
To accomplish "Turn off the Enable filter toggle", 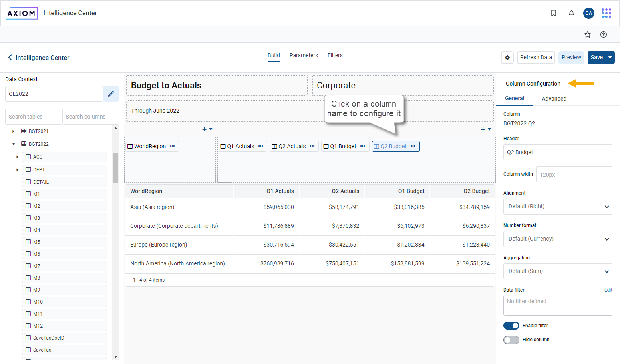I will (511, 325).
